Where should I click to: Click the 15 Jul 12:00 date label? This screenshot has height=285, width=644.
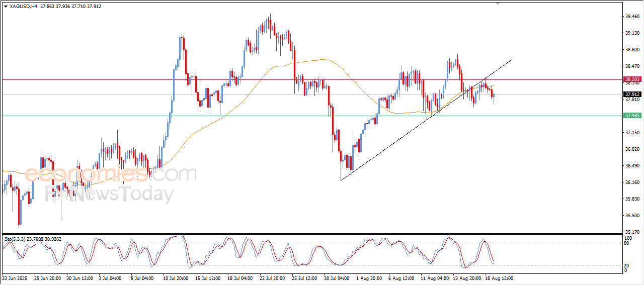click(x=208, y=278)
